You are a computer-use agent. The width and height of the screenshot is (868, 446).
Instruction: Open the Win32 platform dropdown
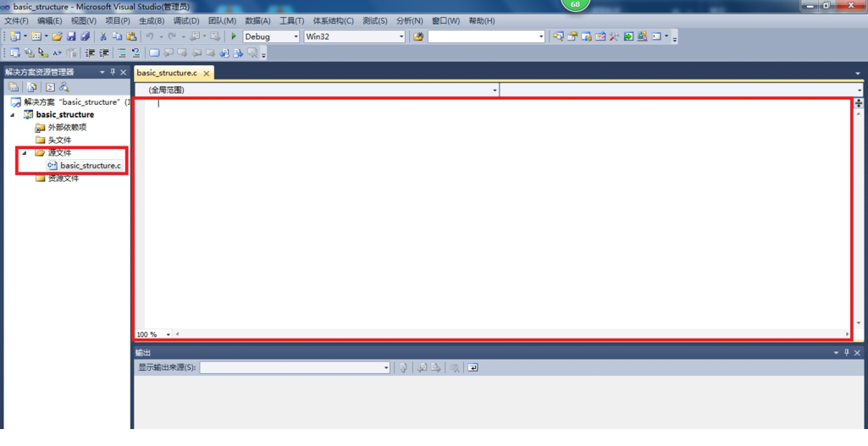[x=401, y=36]
